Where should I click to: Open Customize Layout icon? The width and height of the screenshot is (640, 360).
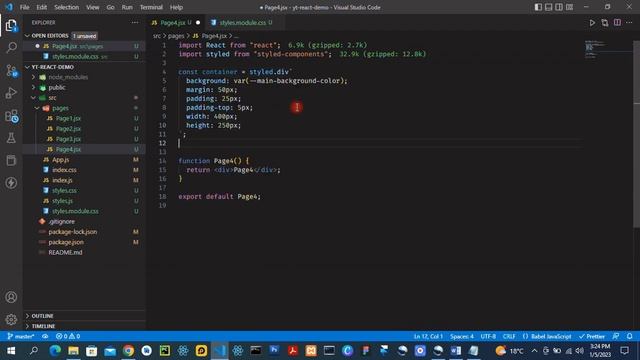[x=569, y=7]
